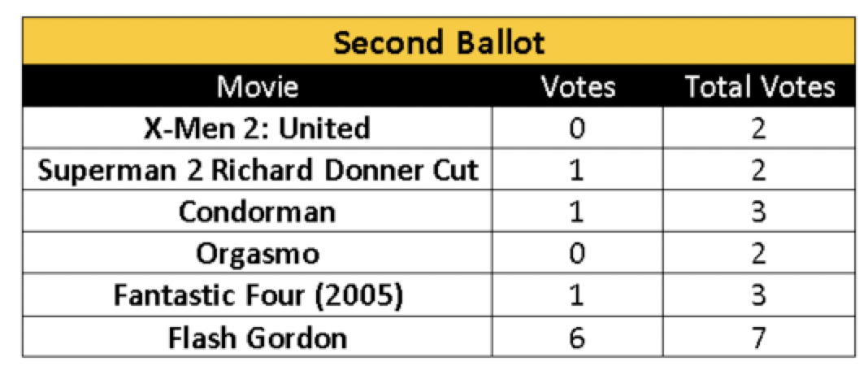Select Total Votes cell for Condorman
Image resolution: width=868 pixels, height=375 pixels.
tap(759, 211)
